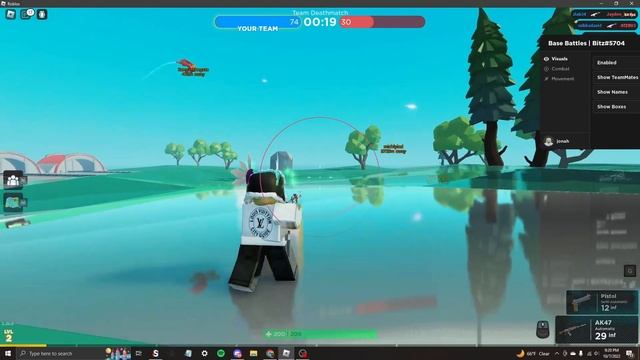Click the green player health bar

click(x=321, y=334)
